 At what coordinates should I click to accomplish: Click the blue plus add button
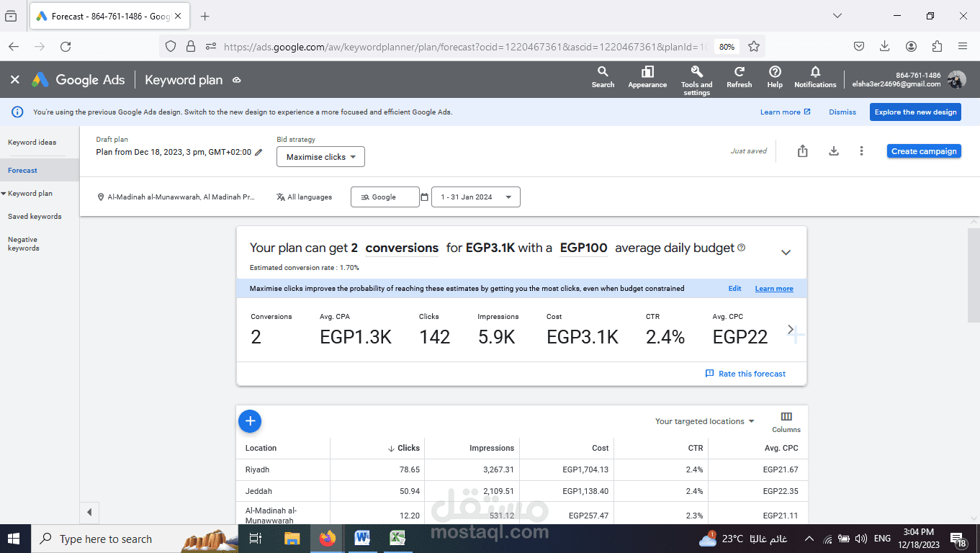coord(250,421)
